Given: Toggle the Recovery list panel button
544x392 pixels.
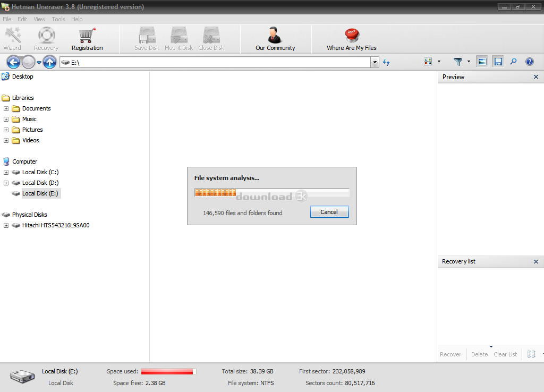Looking at the screenshot, I should [498, 62].
